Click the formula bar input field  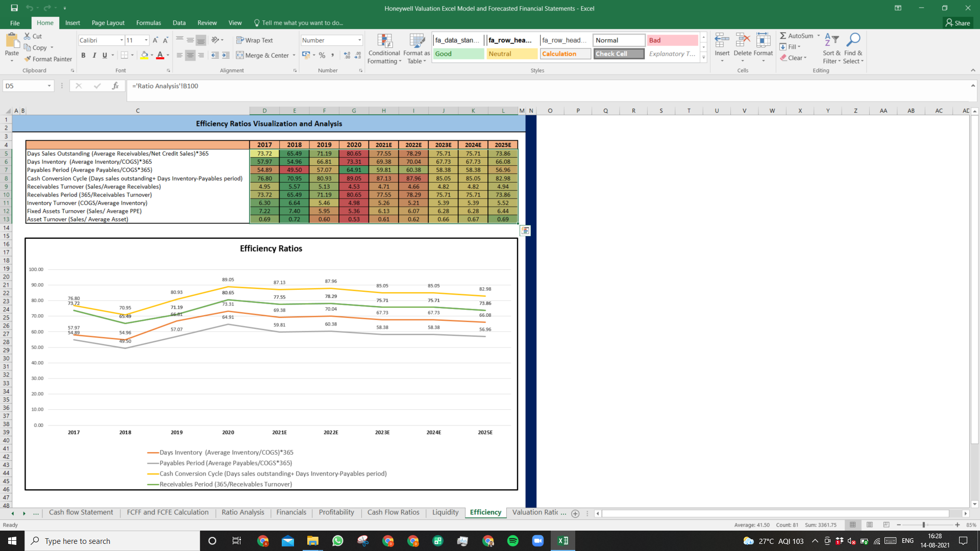(x=549, y=86)
